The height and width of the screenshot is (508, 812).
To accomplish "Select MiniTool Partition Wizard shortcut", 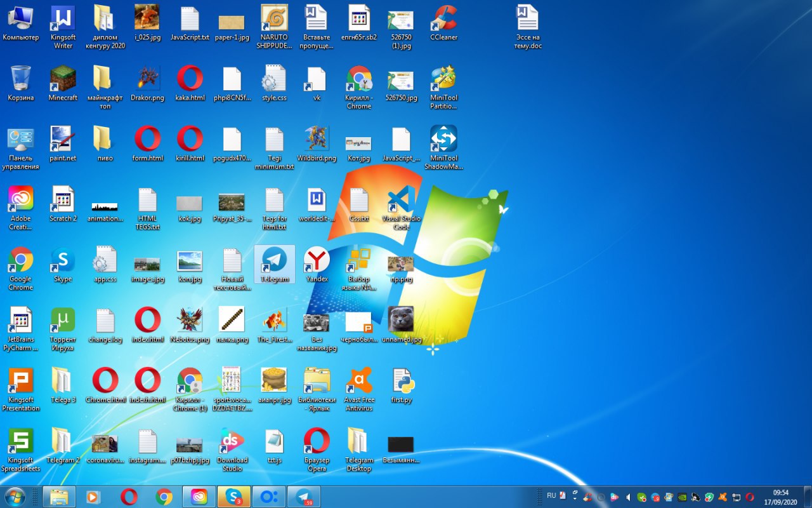I will tap(443, 88).
